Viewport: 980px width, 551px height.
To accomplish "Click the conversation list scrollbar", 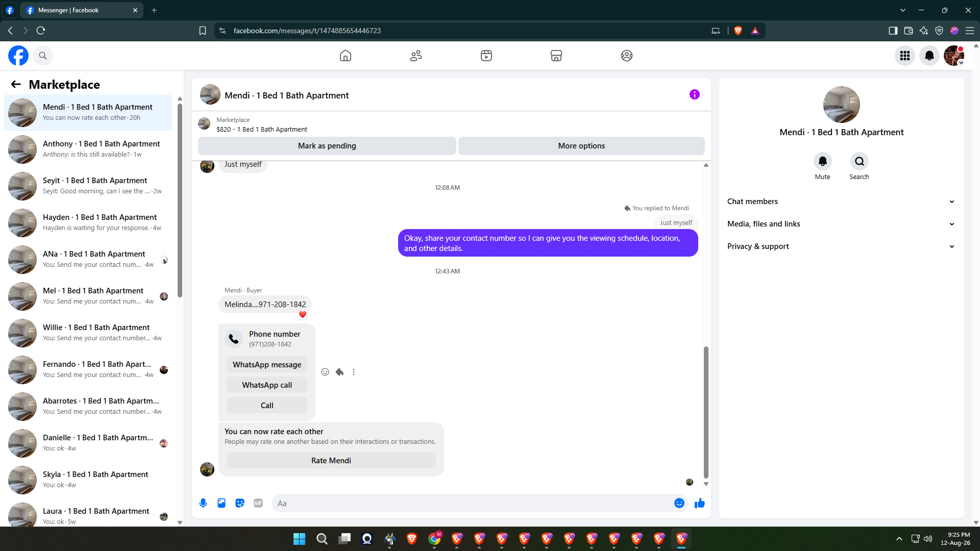I will (180, 200).
